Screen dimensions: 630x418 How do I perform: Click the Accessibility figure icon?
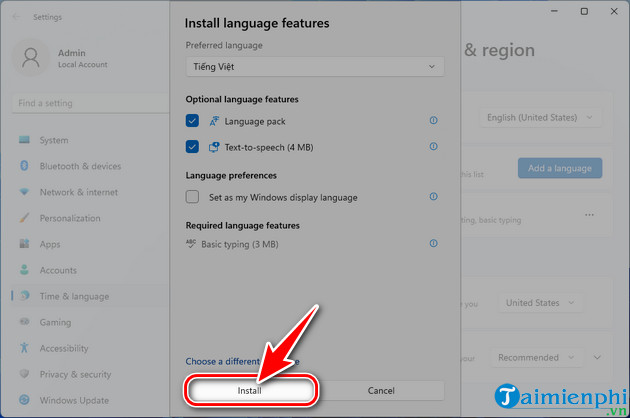point(24,348)
